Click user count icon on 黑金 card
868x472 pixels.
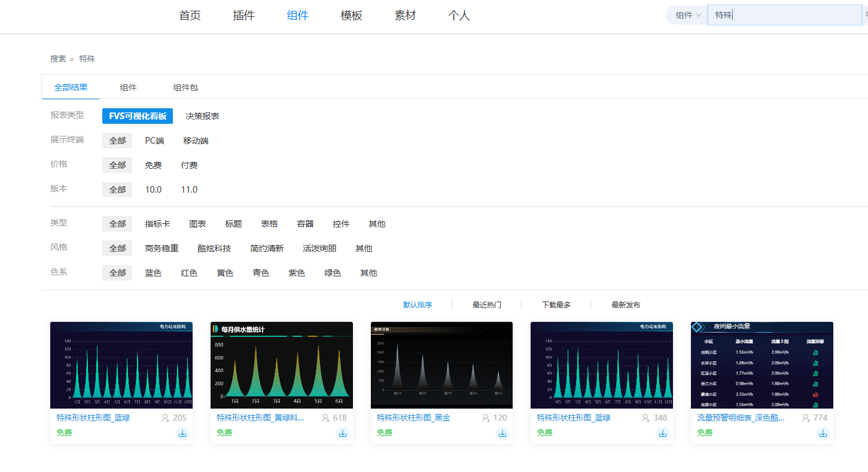[x=486, y=418]
